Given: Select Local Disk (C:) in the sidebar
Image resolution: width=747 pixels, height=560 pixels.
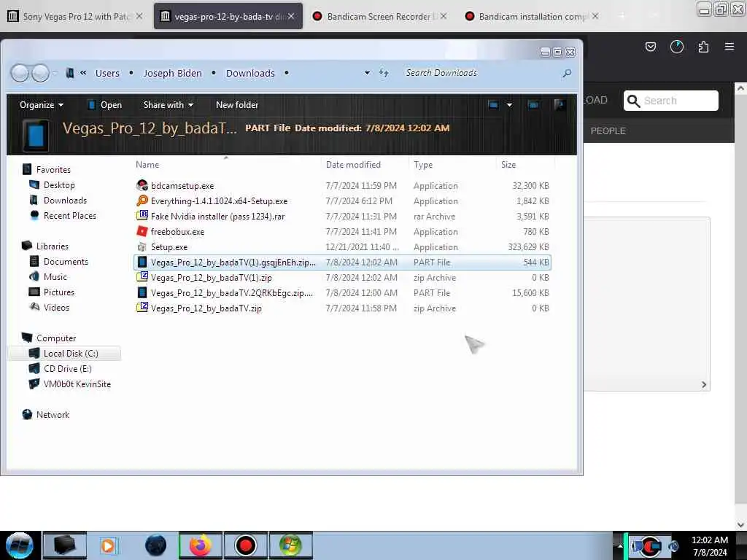Looking at the screenshot, I should [x=65, y=354].
